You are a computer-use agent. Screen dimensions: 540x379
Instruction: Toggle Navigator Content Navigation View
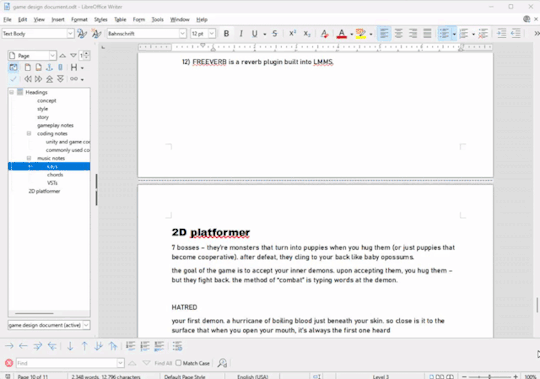pos(13,67)
